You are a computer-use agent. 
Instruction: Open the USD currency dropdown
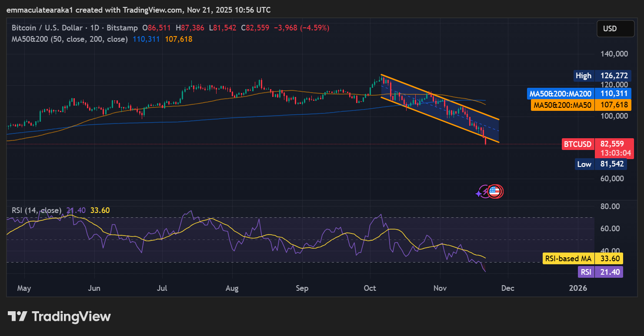pos(615,28)
